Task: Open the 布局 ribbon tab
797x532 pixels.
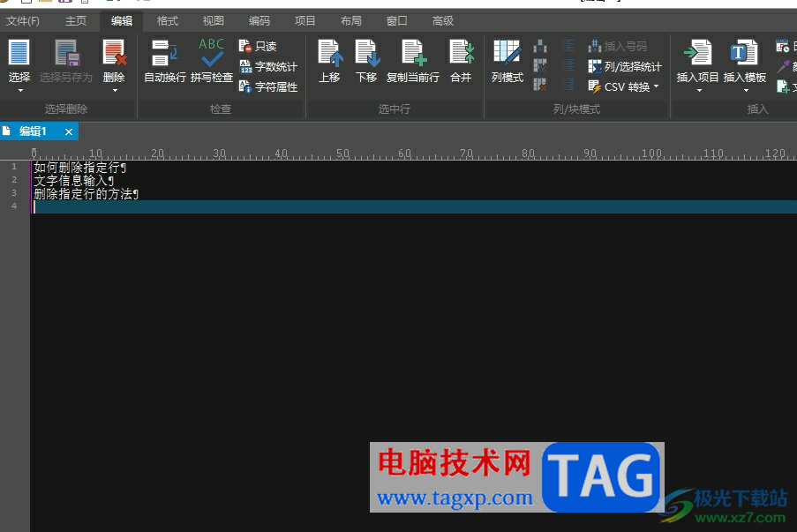Action: coord(350,21)
